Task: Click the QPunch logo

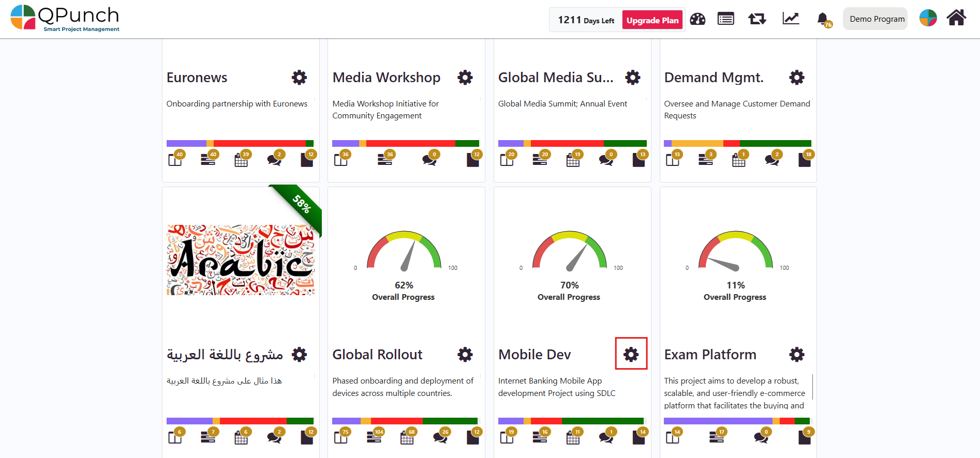Action: coord(65,18)
